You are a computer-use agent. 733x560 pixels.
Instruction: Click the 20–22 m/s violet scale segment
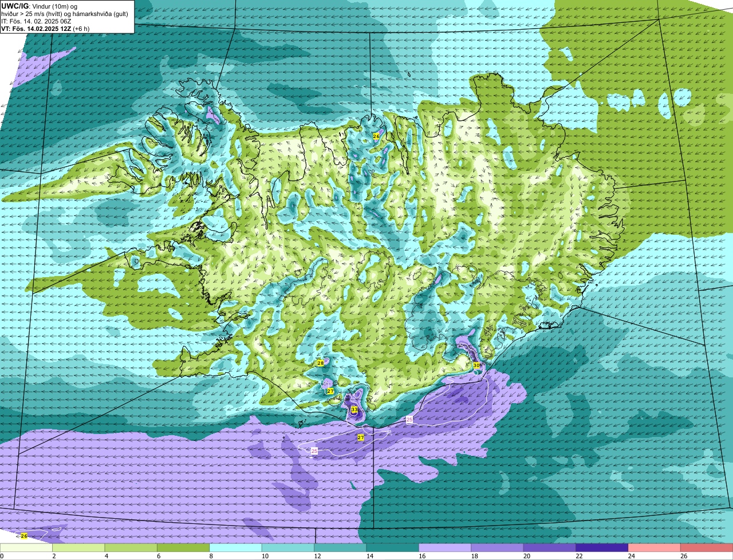click(550, 548)
